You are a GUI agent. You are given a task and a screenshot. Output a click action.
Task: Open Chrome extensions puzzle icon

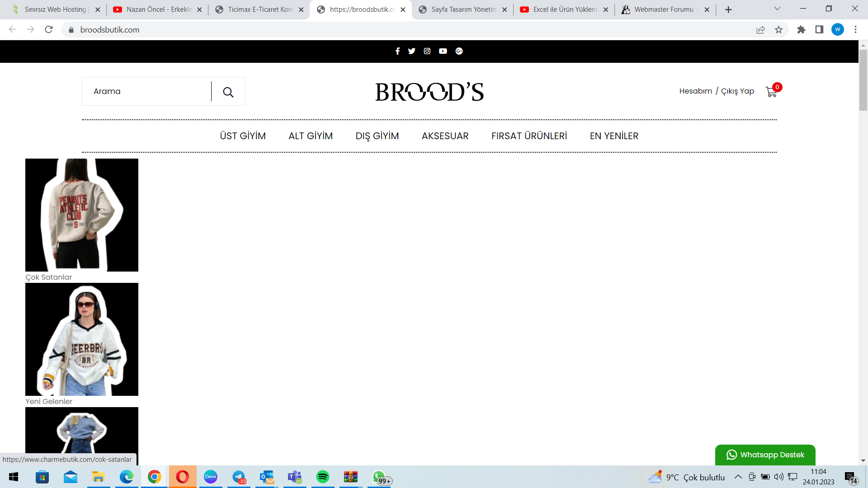point(801,30)
